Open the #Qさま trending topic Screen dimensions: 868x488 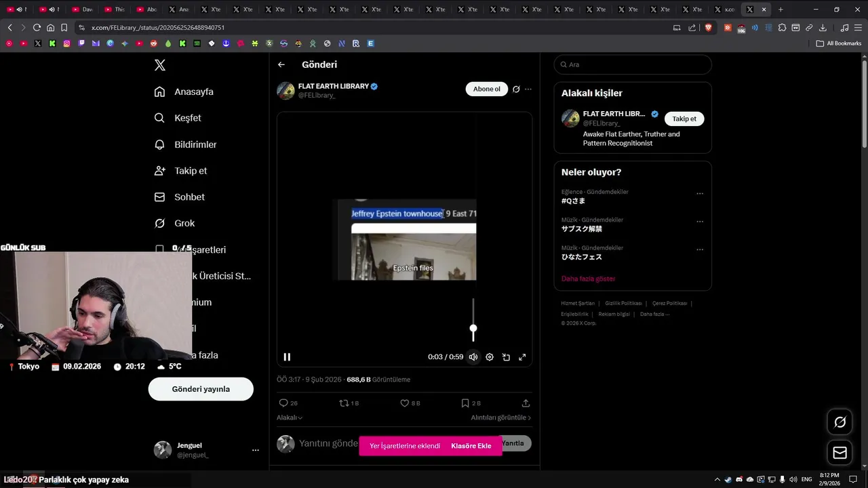tap(573, 201)
